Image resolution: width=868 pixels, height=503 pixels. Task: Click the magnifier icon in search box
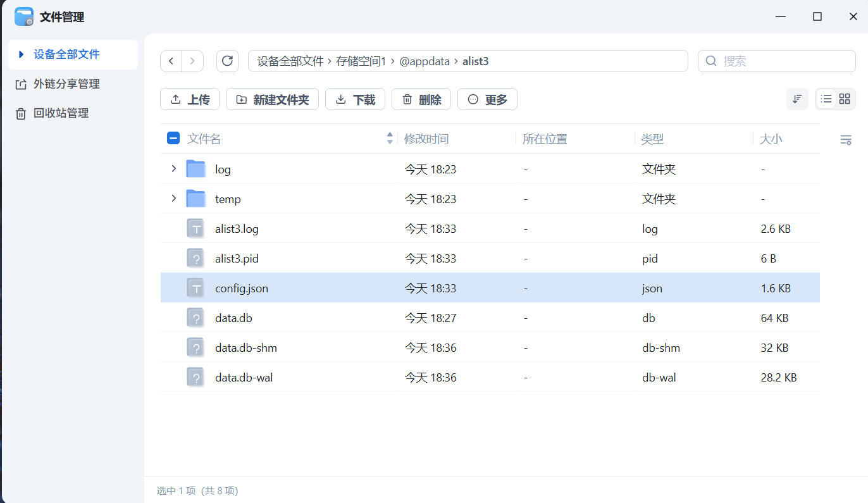(711, 61)
